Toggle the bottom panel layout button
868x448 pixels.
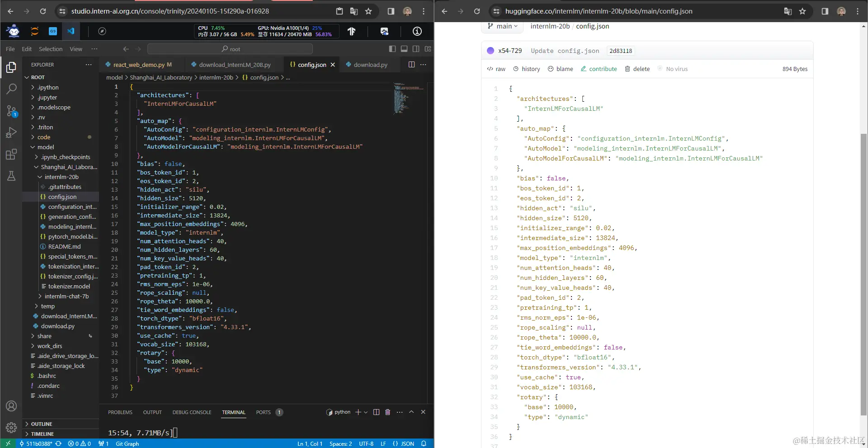click(404, 49)
